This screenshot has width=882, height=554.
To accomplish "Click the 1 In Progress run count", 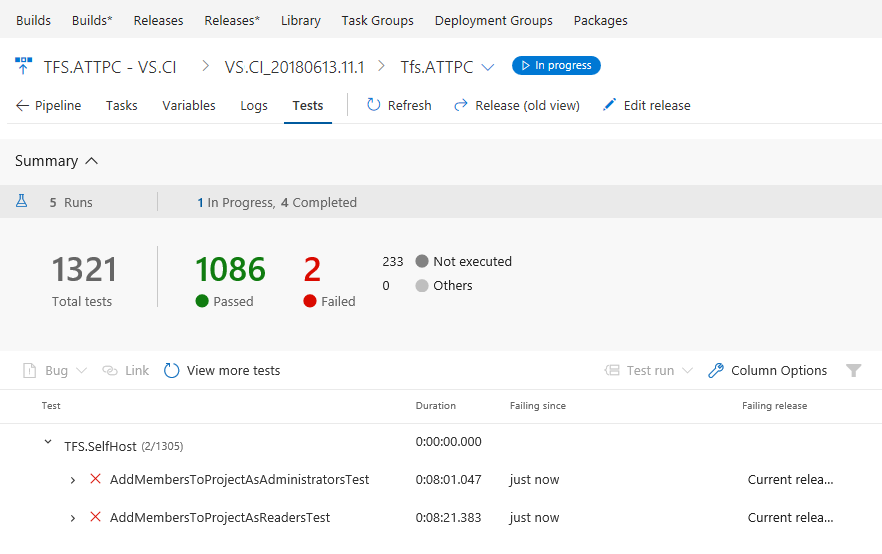I will click(x=235, y=202).
